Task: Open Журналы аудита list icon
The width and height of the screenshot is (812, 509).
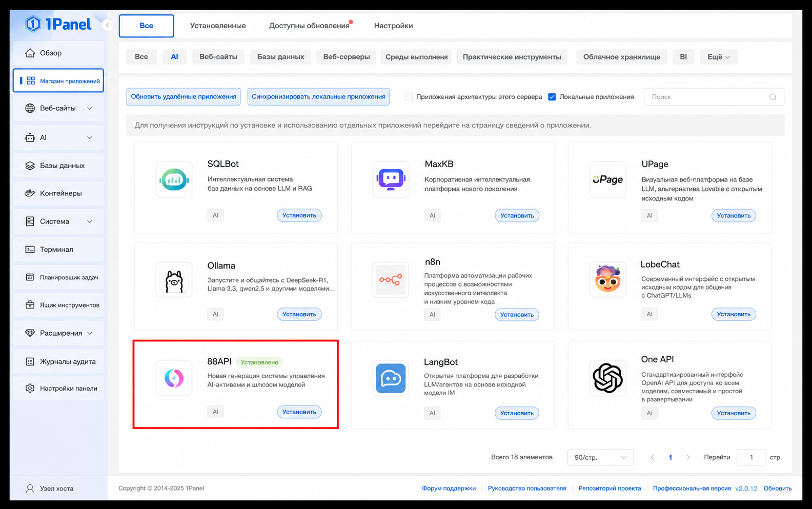Action: click(30, 361)
